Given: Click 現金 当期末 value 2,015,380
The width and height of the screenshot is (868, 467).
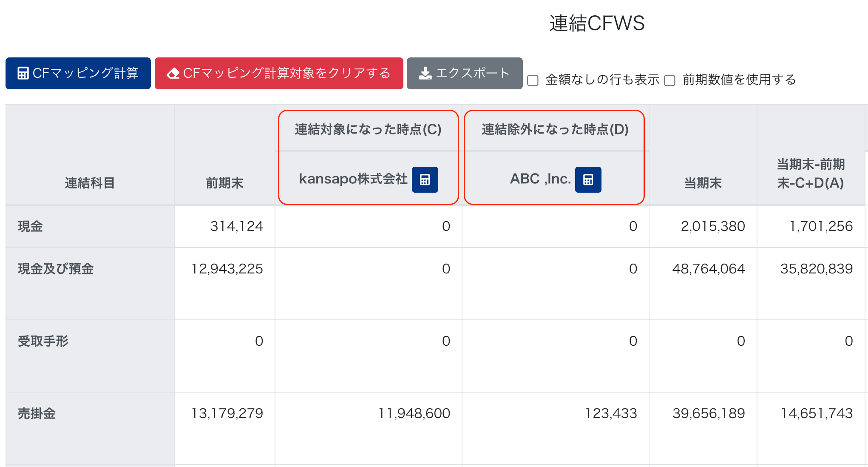Looking at the screenshot, I should point(712,226).
